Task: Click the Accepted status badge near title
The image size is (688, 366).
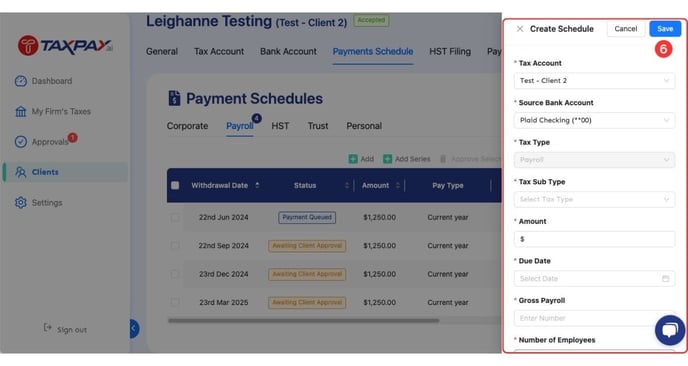Action: [371, 20]
